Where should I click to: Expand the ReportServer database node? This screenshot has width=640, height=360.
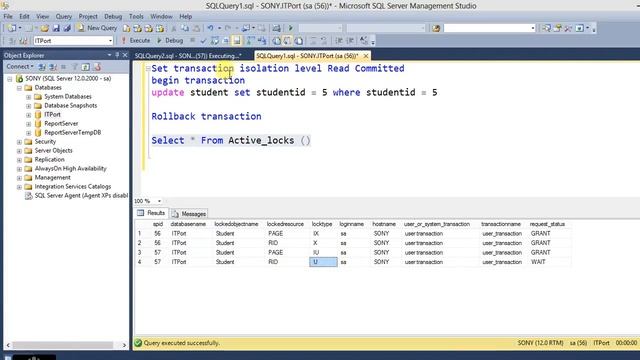click(x=29, y=124)
